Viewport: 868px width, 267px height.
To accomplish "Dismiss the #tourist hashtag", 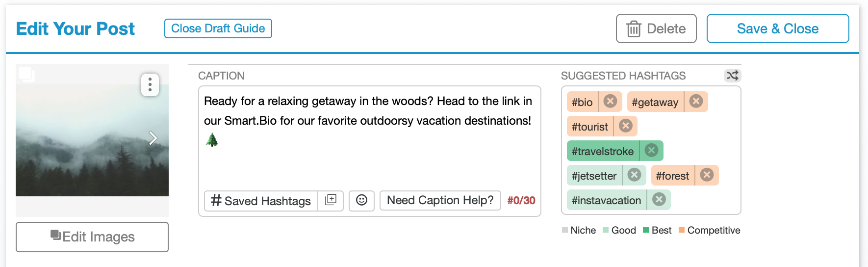I will pyautogui.click(x=625, y=126).
